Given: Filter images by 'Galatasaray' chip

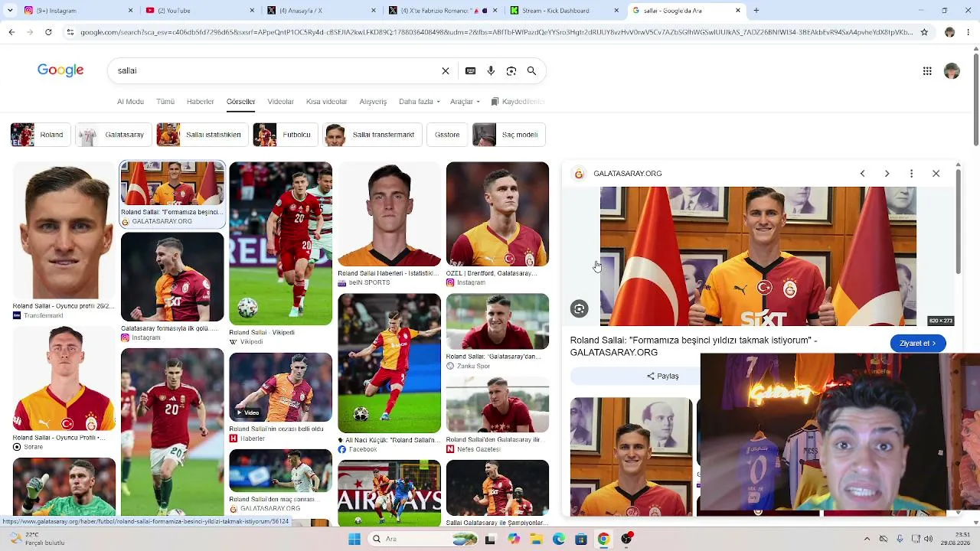Looking at the screenshot, I should tap(113, 135).
